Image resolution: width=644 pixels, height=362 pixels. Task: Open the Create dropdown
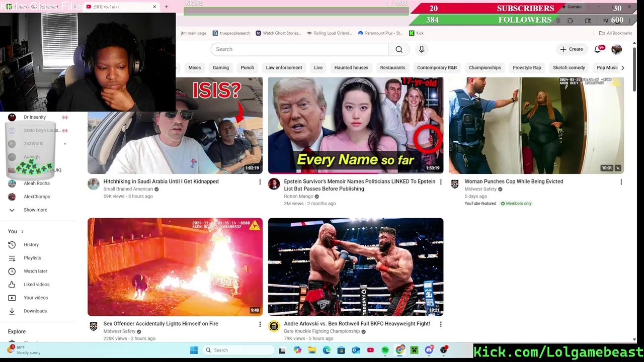(x=571, y=49)
